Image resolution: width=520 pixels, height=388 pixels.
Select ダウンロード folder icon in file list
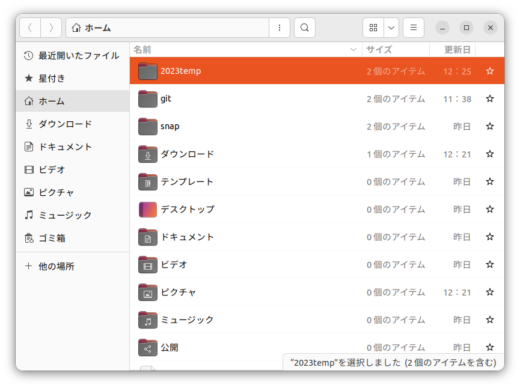148,154
